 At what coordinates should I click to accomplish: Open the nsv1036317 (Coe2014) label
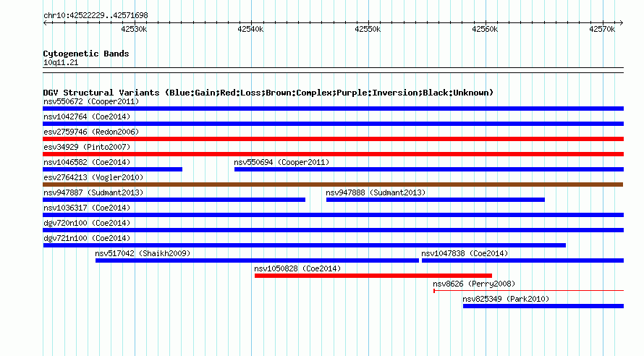click(87, 208)
